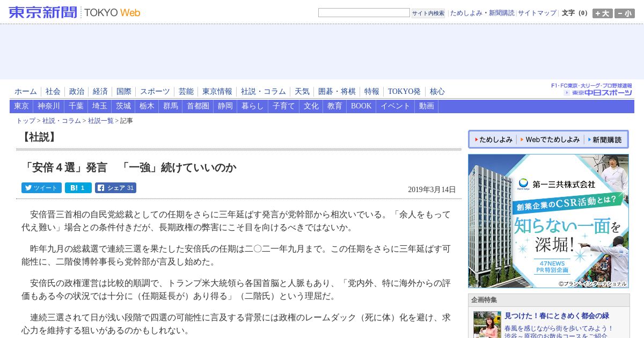This screenshot has height=338, width=644.
Task: Increase text size with +大 button
Action: point(602,13)
